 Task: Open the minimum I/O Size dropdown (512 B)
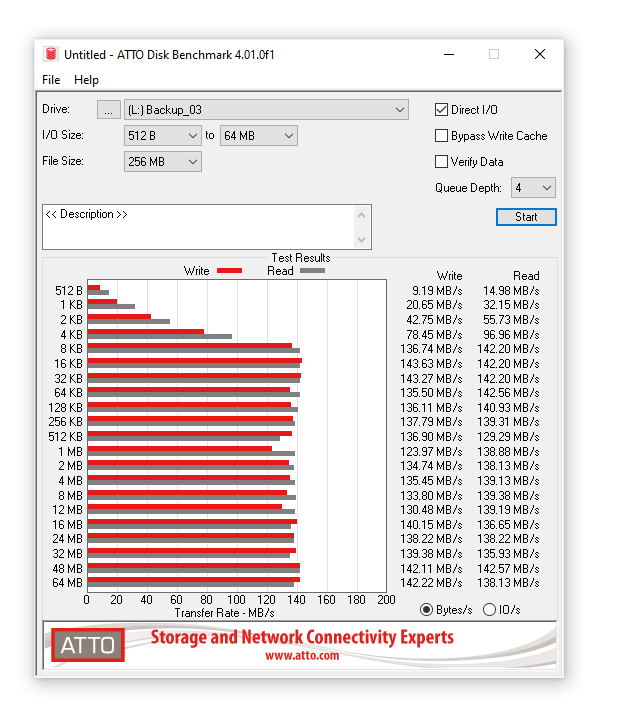pyautogui.click(x=163, y=136)
